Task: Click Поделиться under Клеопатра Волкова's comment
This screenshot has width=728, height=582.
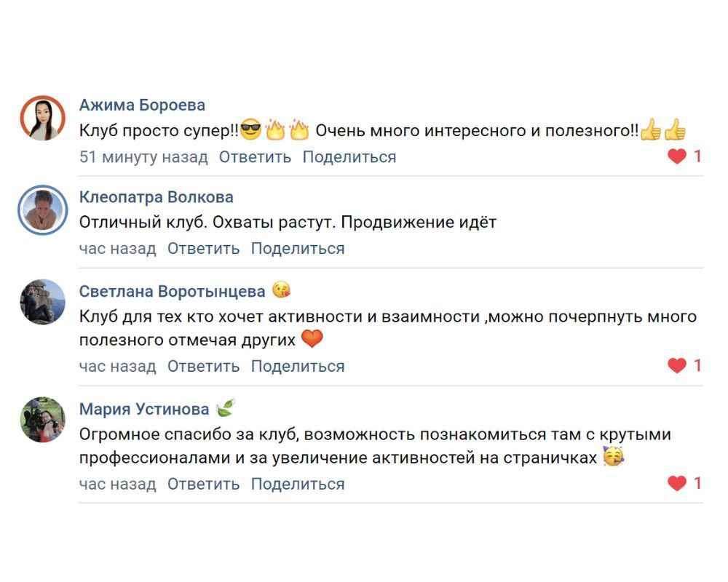Action: pos(298,248)
